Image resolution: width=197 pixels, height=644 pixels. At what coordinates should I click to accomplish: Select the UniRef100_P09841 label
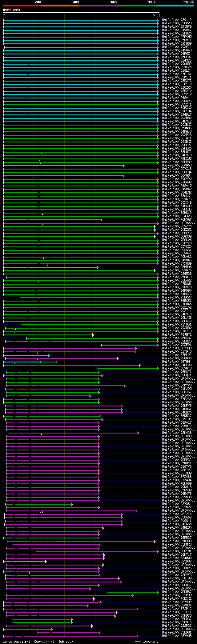(x=177, y=521)
